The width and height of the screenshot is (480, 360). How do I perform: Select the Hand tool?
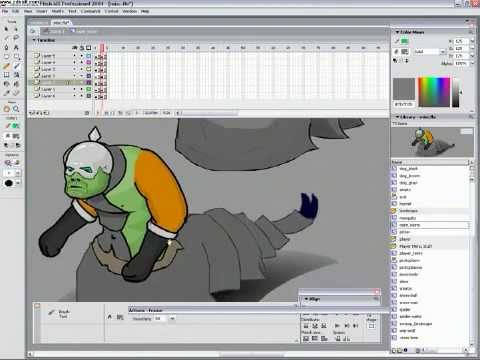point(6,109)
